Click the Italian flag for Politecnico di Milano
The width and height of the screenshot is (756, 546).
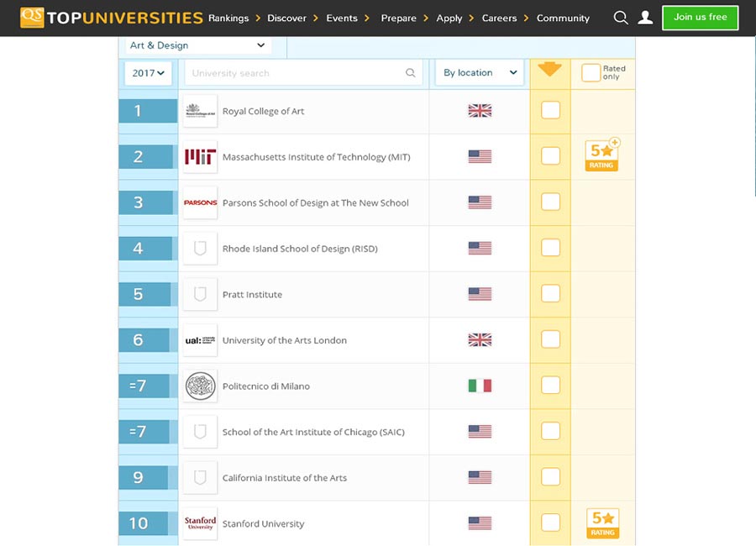(480, 386)
